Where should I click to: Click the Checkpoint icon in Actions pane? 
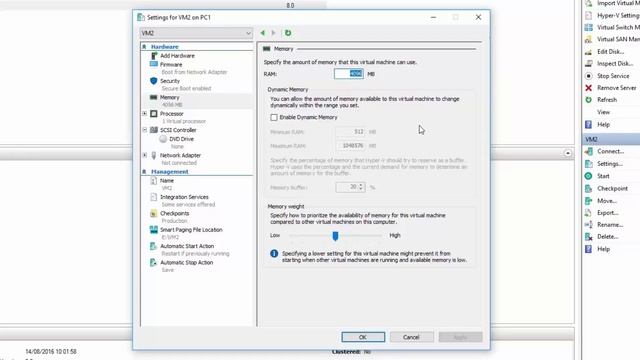pyautogui.click(x=588, y=189)
